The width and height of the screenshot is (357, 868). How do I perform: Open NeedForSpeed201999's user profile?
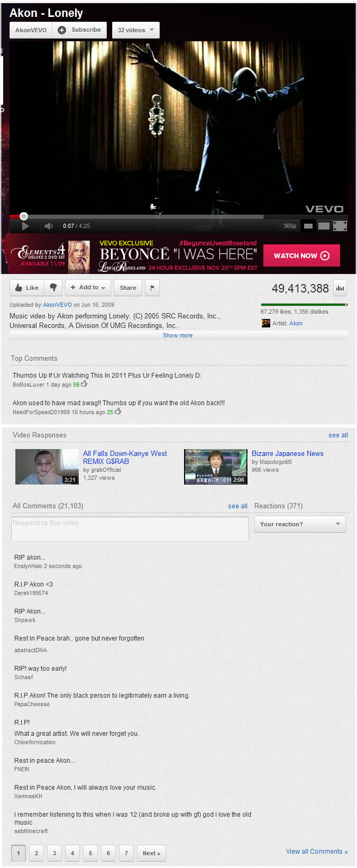point(41,412)
